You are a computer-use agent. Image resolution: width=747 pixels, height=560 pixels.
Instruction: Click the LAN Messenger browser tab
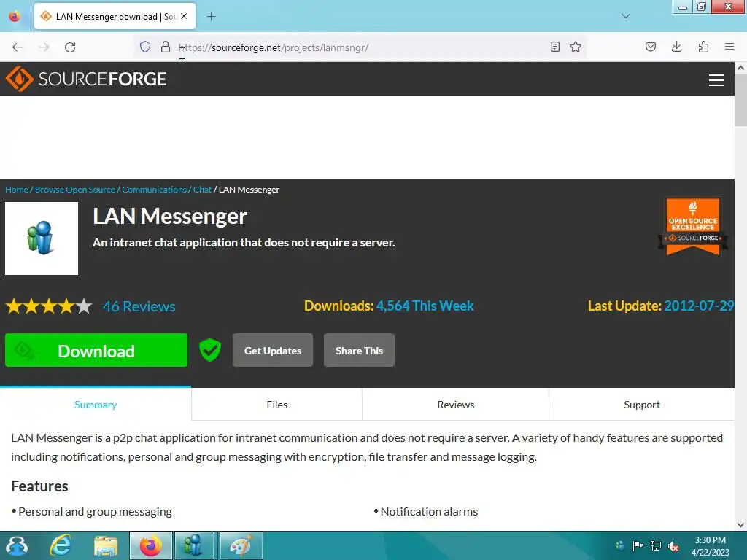pos(115,17)
